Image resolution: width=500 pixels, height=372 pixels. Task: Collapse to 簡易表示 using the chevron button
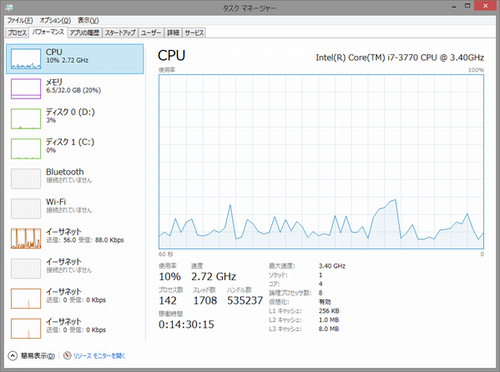click(12, 356)
